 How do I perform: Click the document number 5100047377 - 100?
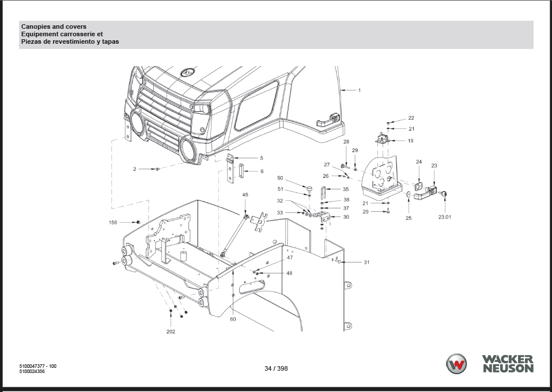point(38,366)
